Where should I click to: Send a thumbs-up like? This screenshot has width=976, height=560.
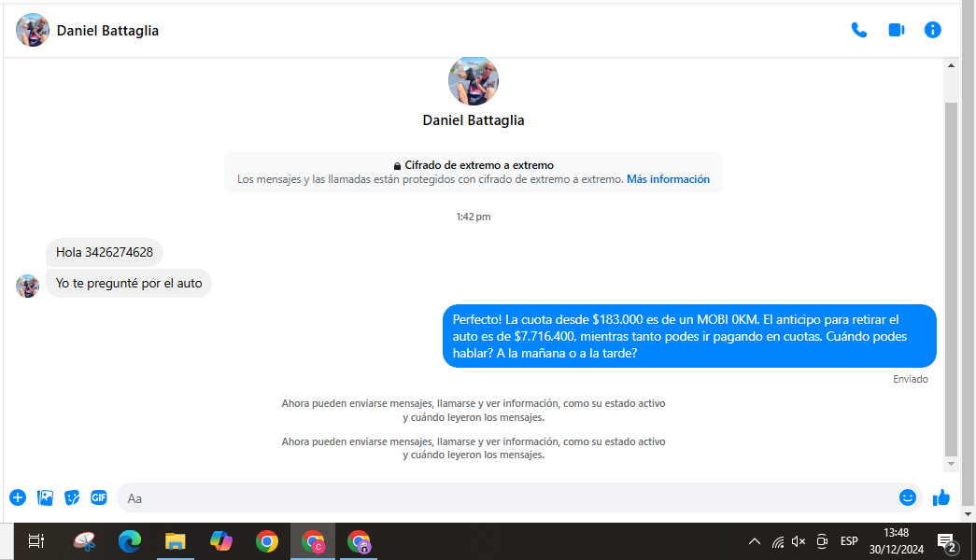pos(941,497)
